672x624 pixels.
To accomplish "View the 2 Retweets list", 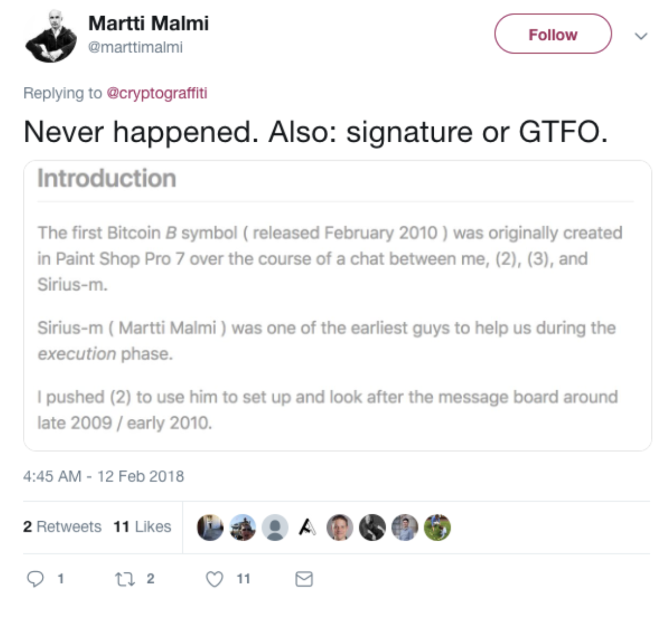I will (62, 526).
